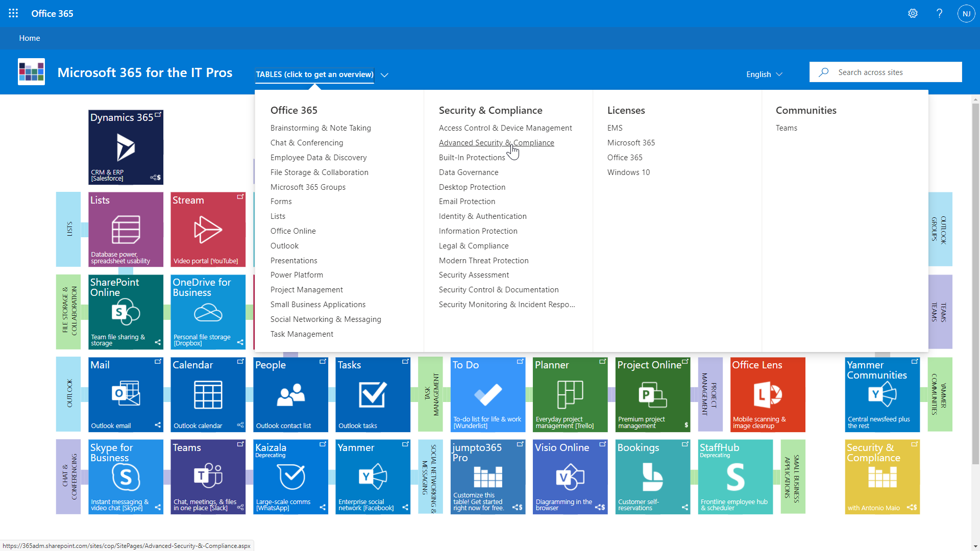Select Task Management menu entry
The height and width of the screenshot is (551, 980).
coord(302,334)
